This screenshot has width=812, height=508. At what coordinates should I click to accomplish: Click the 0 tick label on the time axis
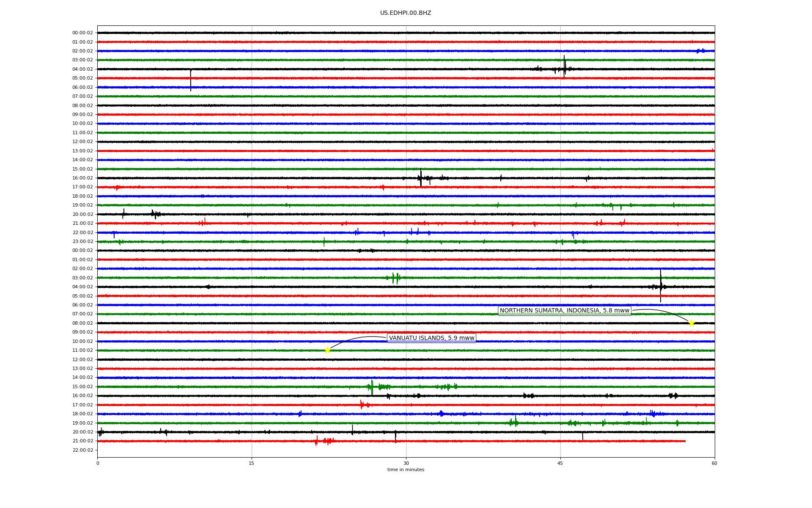point(98,463)
